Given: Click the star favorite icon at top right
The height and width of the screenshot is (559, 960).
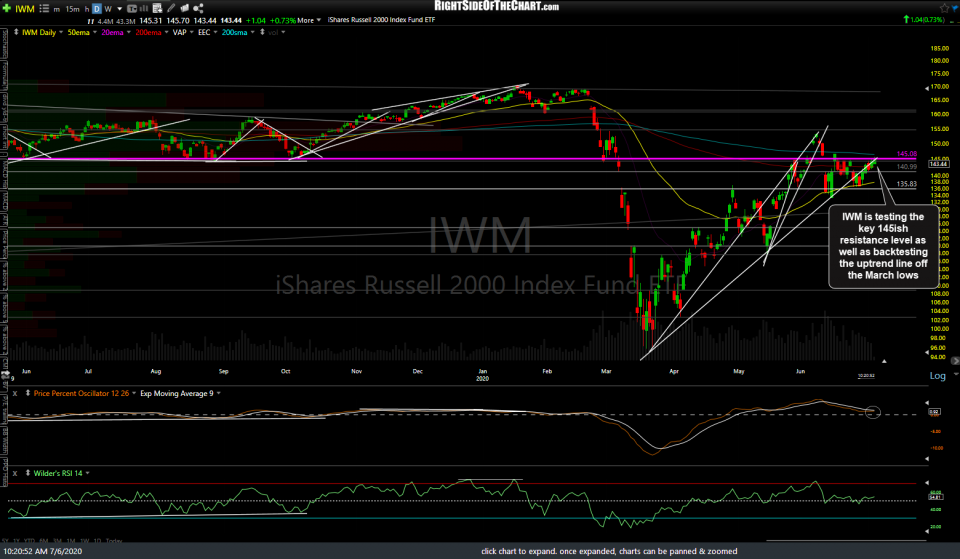Looking at the screenshot, I should (943, 9).
